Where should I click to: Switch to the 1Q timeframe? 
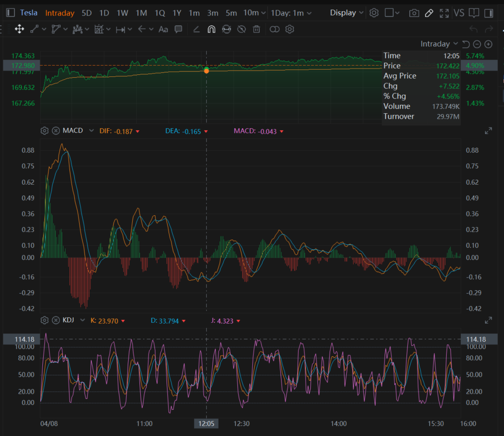160,13
